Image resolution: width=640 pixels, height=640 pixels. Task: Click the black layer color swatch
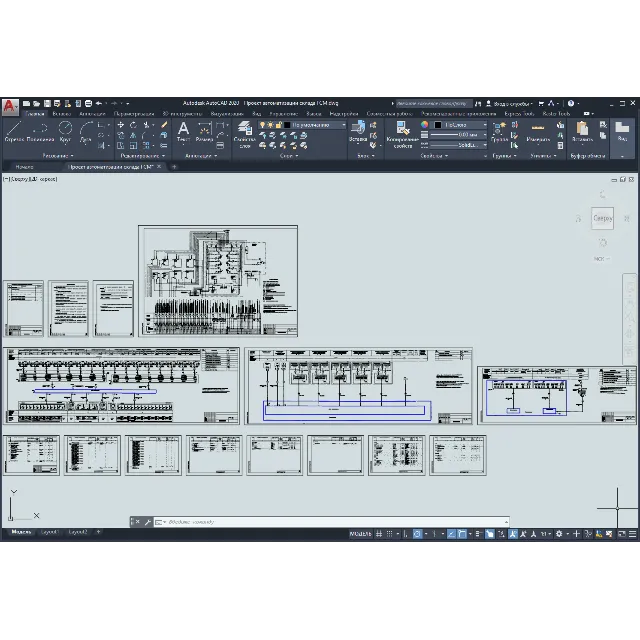point(287,125)
